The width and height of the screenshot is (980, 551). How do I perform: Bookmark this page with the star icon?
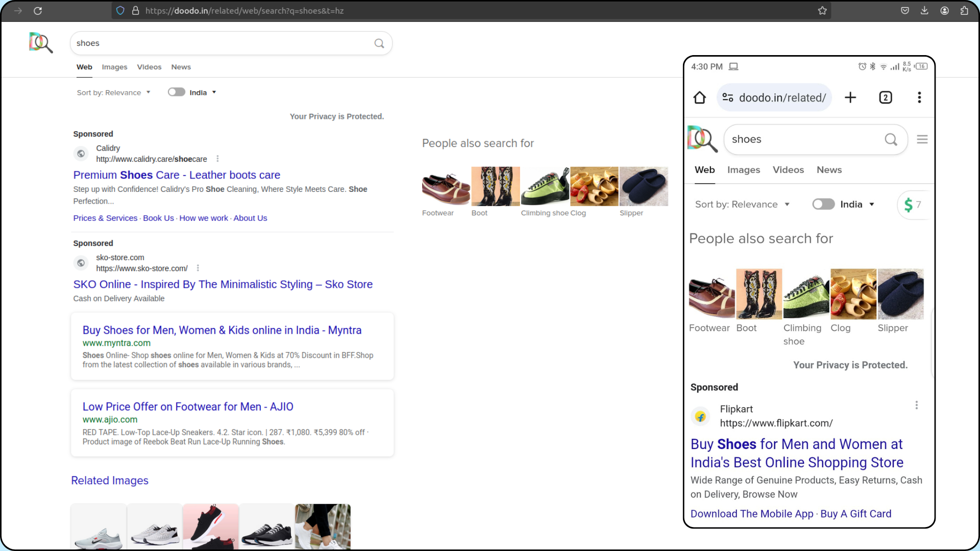[x=822, y=11]
